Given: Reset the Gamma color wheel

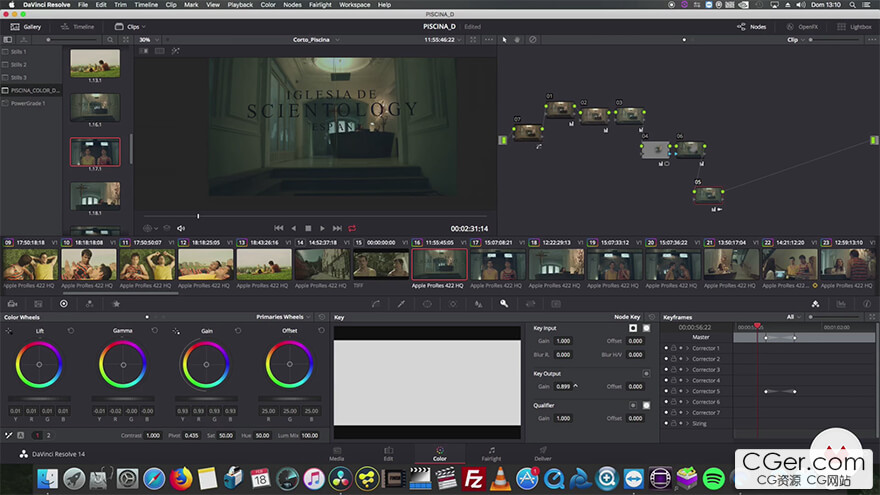Looking at the screenshot, I should pyautogui.click(x=154, y=331).
